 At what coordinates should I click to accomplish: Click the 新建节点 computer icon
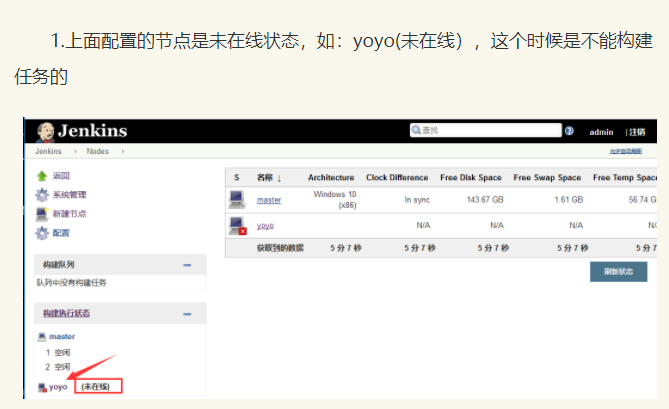(x=42, y=214)
